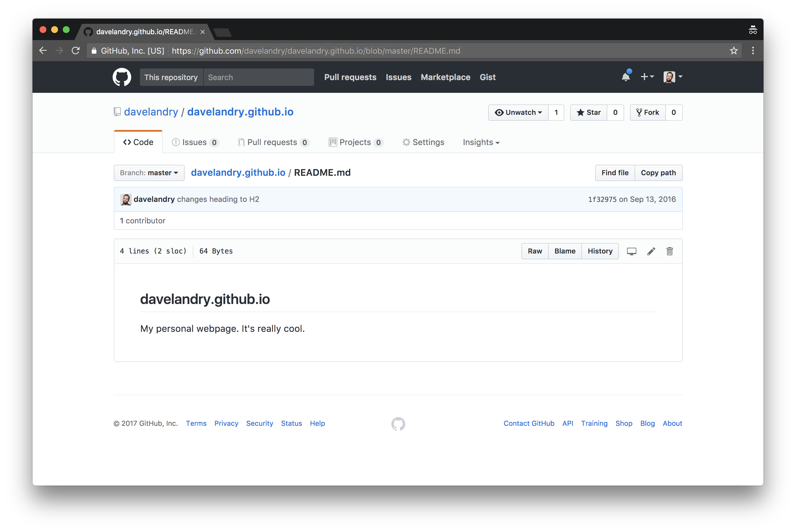Open the Projects tab
The width and height of the screenshot is (796, 532).
coord(356,142)
